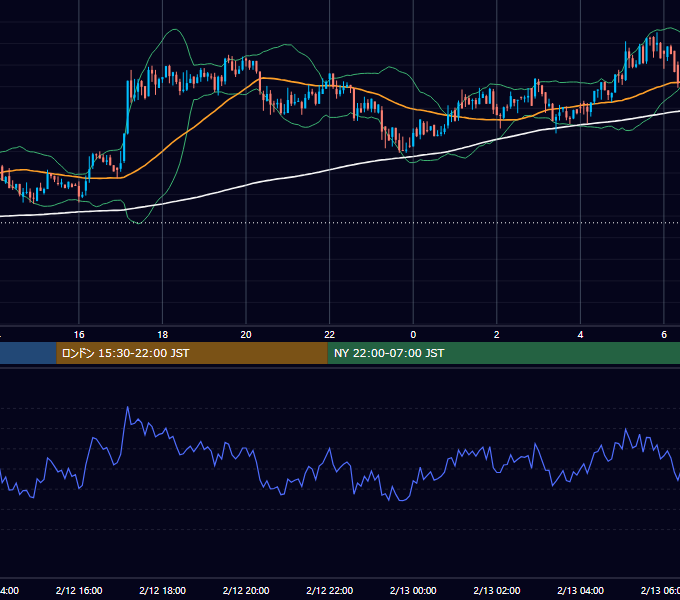This screenshot has height=600, width=680.
Task: Click hour label 18 on chart axis
Action: tap(163, 335)
